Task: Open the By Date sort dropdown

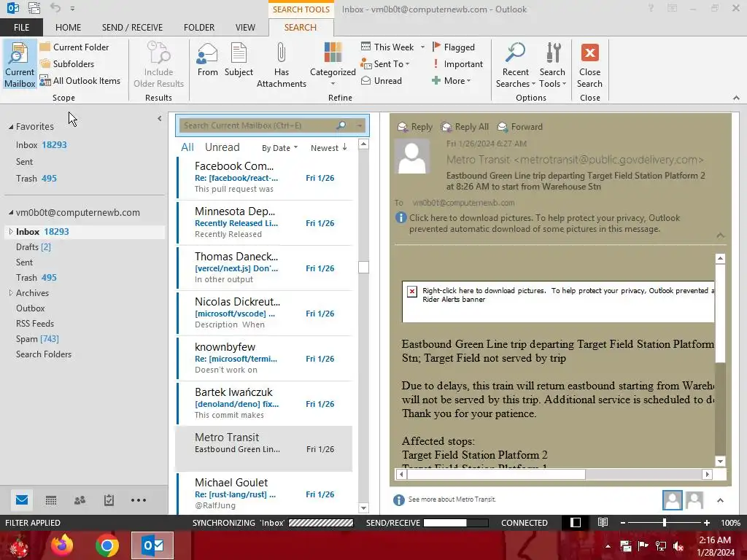Action: click(x=279, y=148)
